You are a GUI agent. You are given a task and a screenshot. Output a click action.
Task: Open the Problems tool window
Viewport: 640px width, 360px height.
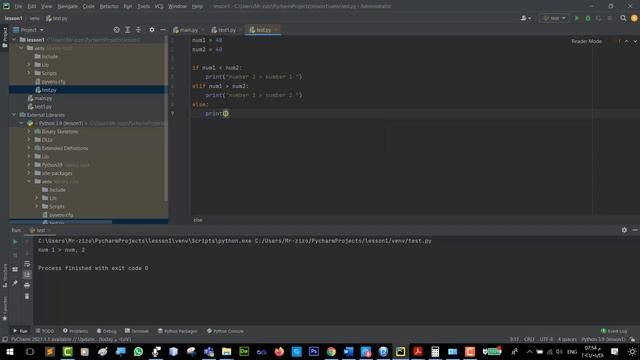click(x=76, y=331)
